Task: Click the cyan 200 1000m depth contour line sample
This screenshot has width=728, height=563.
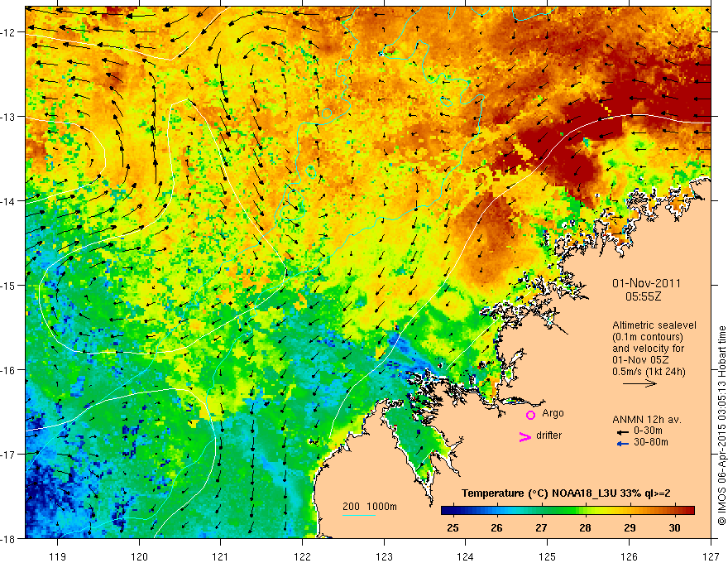Action: click(359, 515)
